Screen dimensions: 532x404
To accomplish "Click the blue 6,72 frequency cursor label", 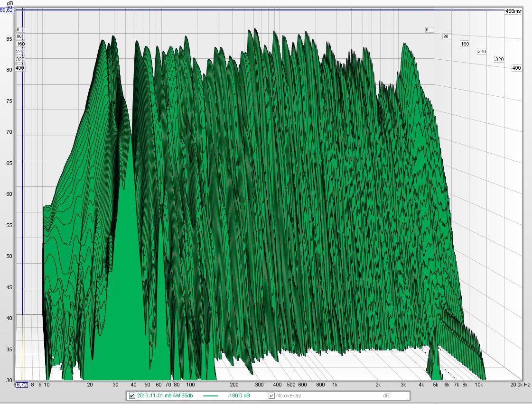I will pos(21,385).
